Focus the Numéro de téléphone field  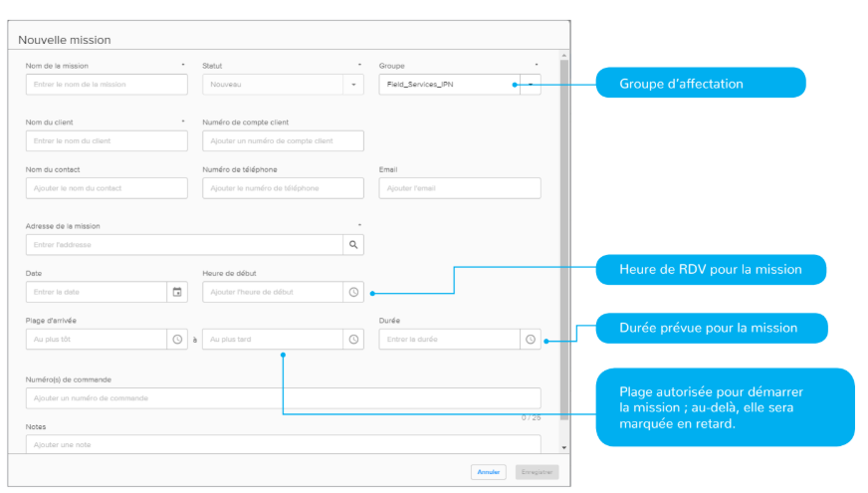click(x=283, y=188)
